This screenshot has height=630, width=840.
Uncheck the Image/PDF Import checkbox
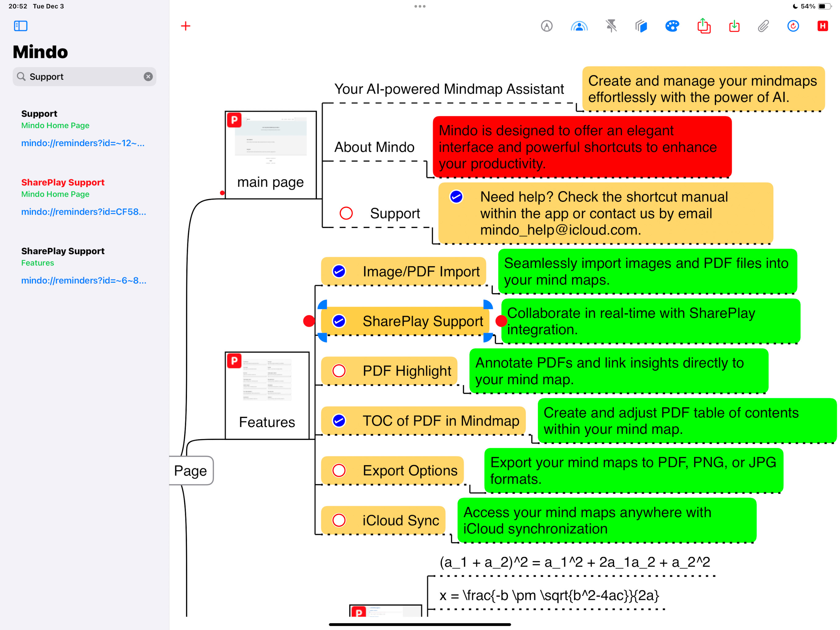pyautogui.click(x=339, y=271)
